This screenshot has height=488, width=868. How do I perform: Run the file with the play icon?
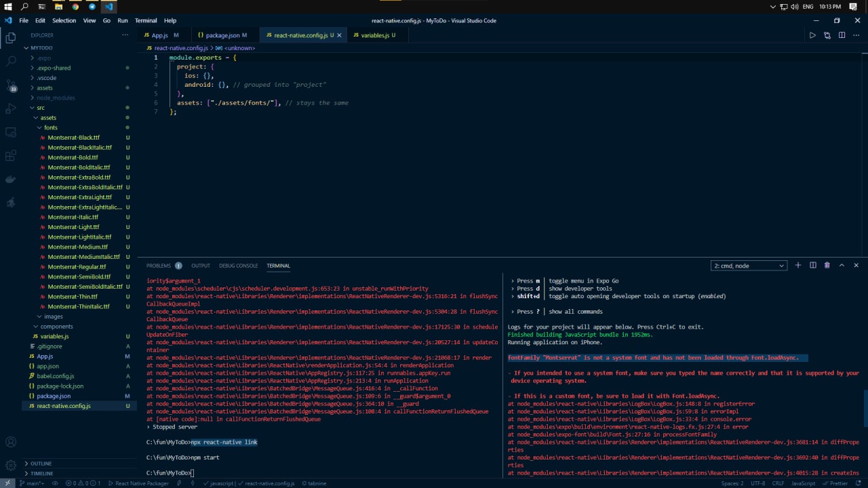coord(812,35)
